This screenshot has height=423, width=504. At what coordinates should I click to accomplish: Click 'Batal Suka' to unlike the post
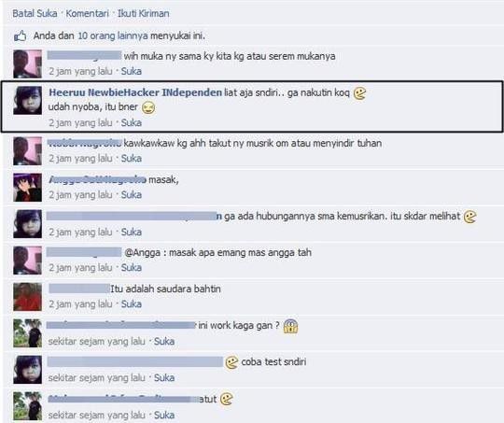[35, 13]
